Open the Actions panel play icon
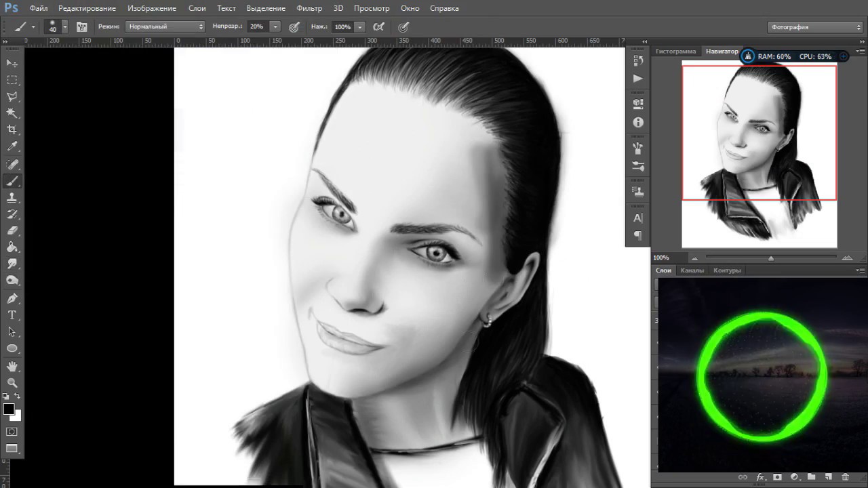 637,79
